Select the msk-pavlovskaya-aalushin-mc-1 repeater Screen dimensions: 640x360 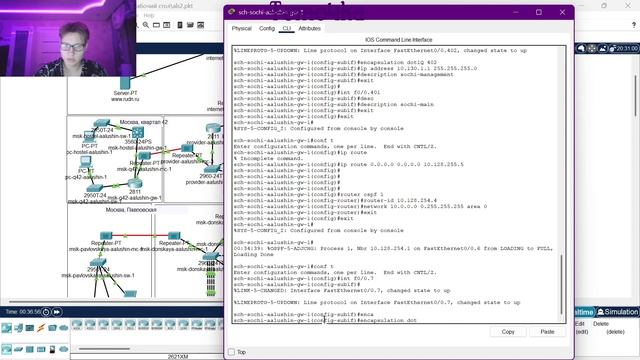coord(106,236)
